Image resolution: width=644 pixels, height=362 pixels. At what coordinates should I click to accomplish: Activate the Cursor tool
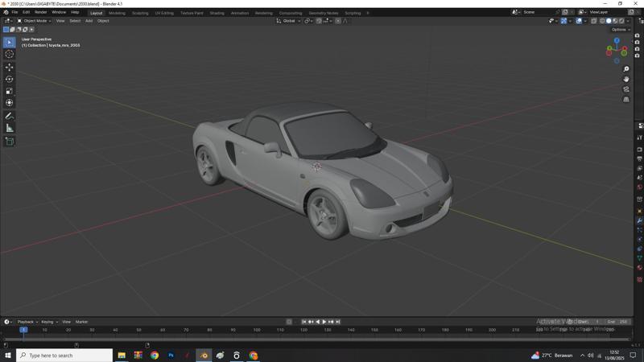click(10, 54)
